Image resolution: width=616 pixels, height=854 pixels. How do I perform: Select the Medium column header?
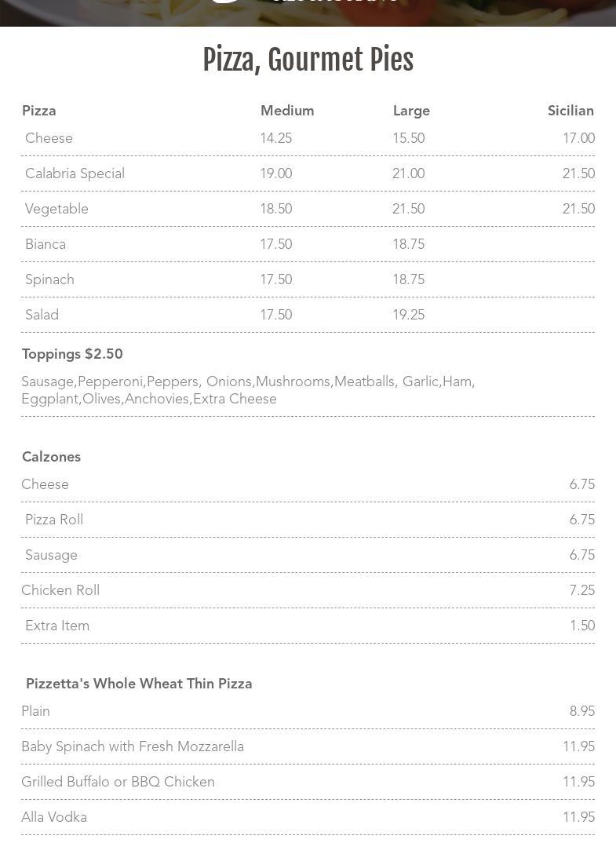point(287,111)
